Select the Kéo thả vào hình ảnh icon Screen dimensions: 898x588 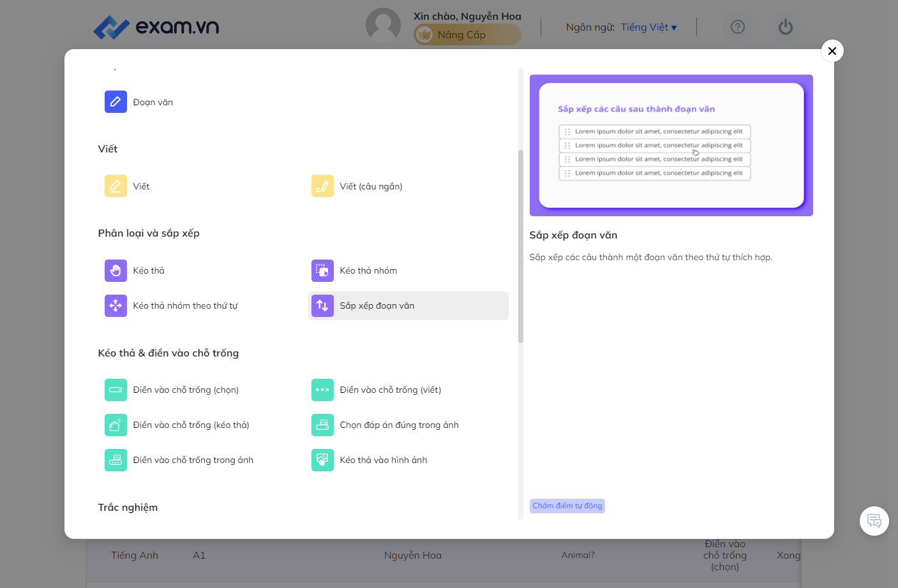(x=322, y=460)
